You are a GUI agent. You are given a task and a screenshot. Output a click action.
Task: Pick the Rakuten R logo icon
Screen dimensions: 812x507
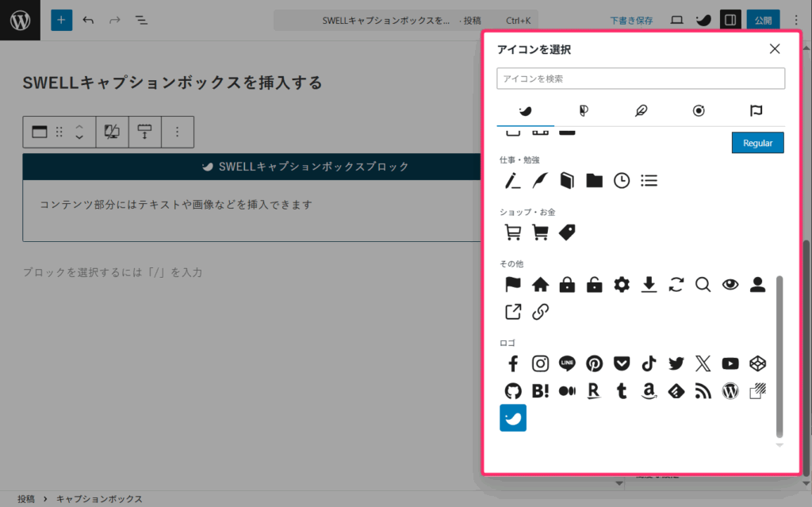594,391
